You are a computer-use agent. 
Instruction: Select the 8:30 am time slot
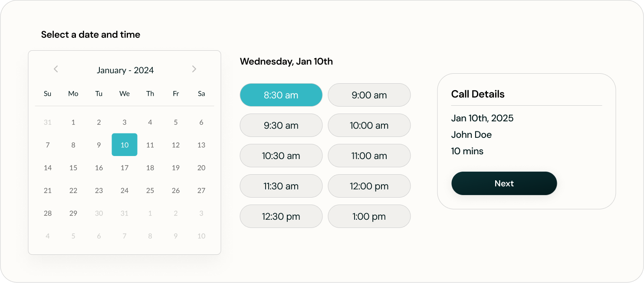click(x=281, y=95)
